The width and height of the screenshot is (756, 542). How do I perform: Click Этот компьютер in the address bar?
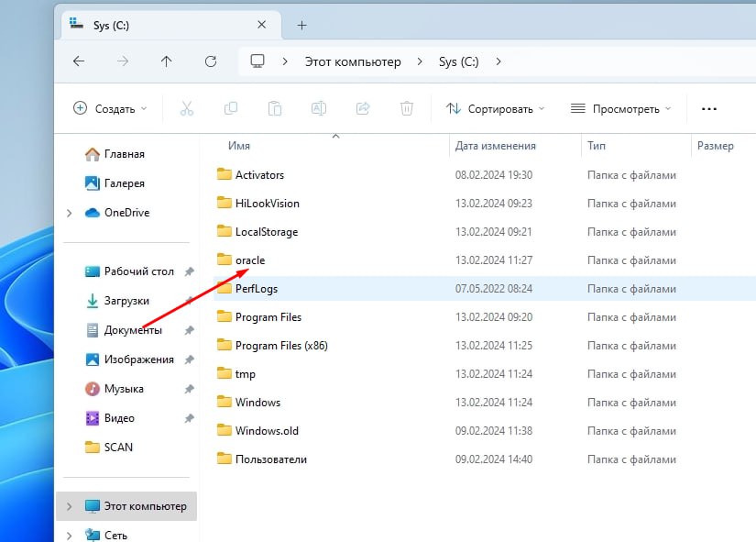click(x=353, y=61)
